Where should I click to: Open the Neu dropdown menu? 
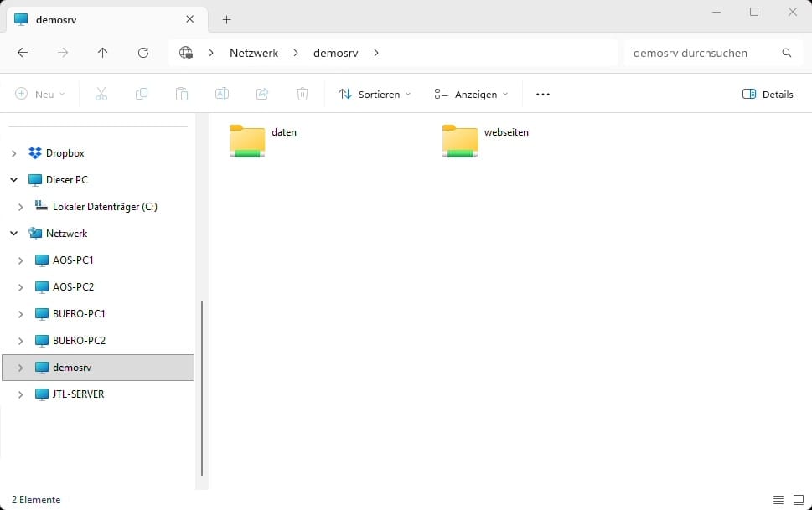click(40, 95)
